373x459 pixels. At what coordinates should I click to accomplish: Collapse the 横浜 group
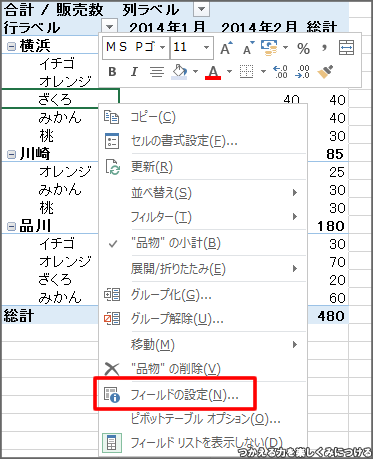(x=12, y=46)
